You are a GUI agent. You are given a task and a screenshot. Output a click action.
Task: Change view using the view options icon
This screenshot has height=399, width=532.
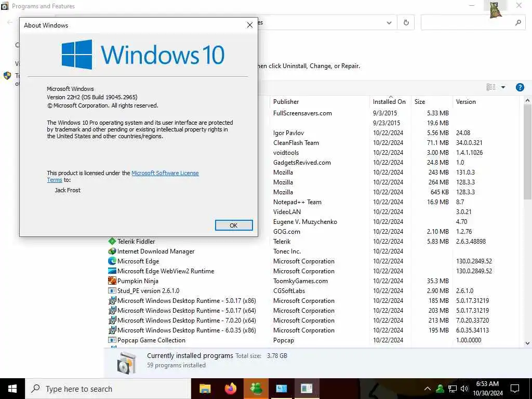click(x=491, y=87)
